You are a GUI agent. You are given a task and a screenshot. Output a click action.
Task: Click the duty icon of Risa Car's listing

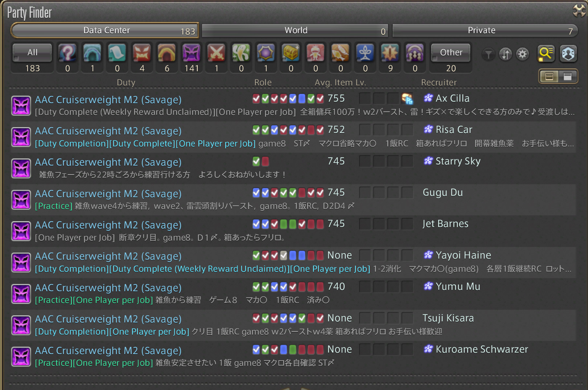point(21,137)
